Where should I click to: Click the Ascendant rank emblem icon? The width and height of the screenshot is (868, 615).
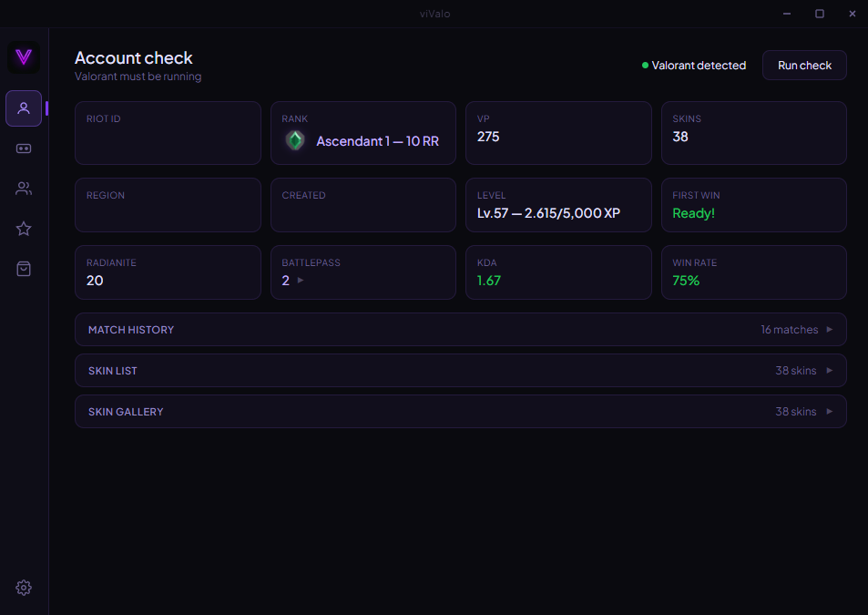click(295, 140)
